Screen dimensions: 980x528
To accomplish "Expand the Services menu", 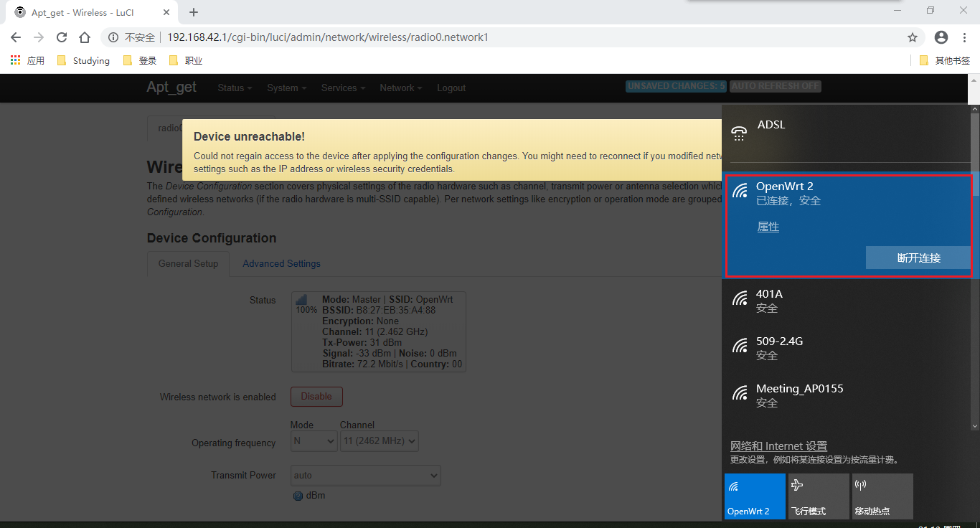I will 343,88.
